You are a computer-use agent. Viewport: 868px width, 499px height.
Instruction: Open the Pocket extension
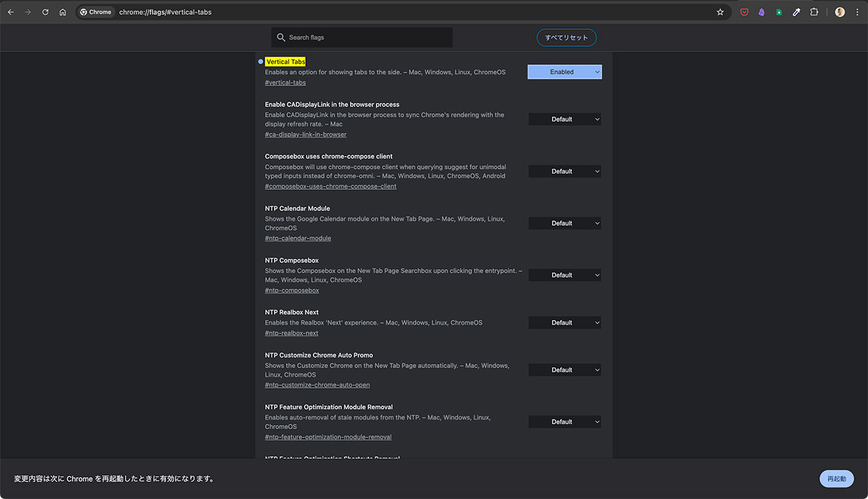744,12
